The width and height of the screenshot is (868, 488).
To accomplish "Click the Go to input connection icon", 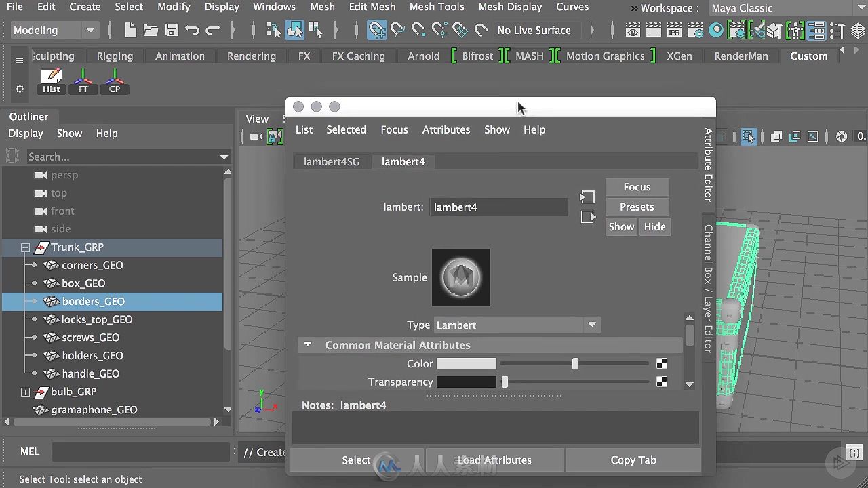I will 587,197.
